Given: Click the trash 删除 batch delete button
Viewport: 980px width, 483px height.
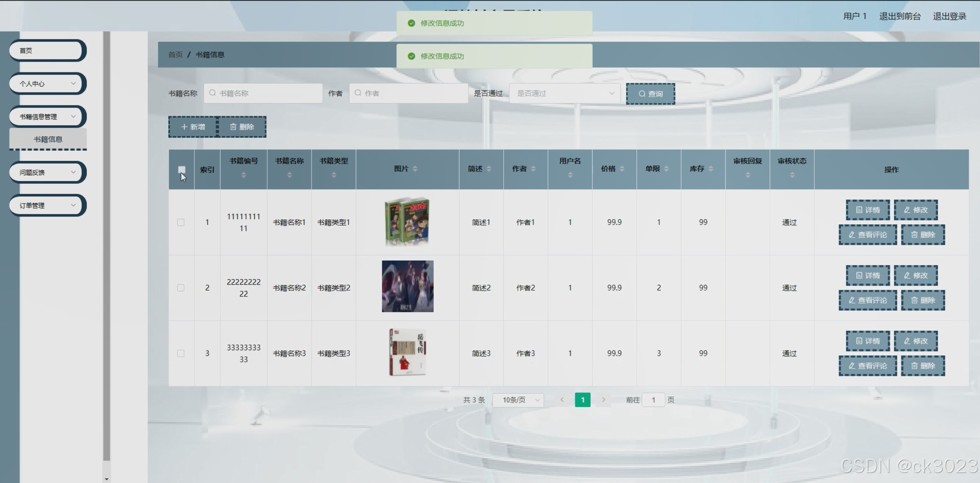Looking at the screenshot, I should point(242,127).
